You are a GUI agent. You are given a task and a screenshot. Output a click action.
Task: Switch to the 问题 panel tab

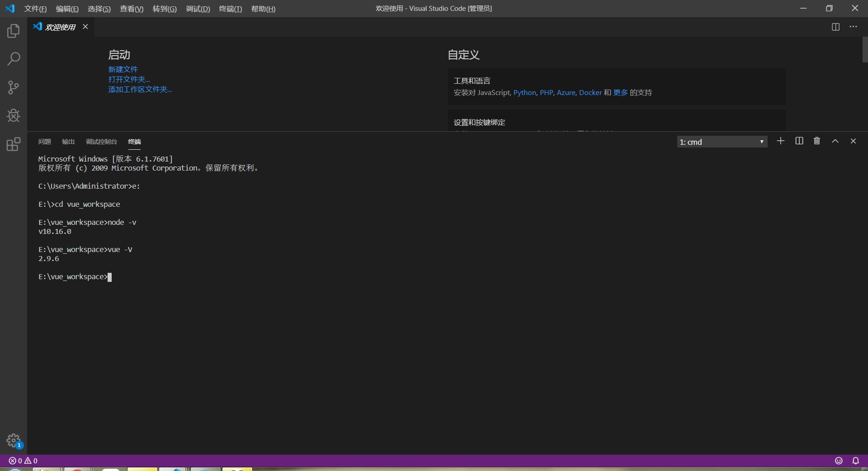(x=44, y=142)
